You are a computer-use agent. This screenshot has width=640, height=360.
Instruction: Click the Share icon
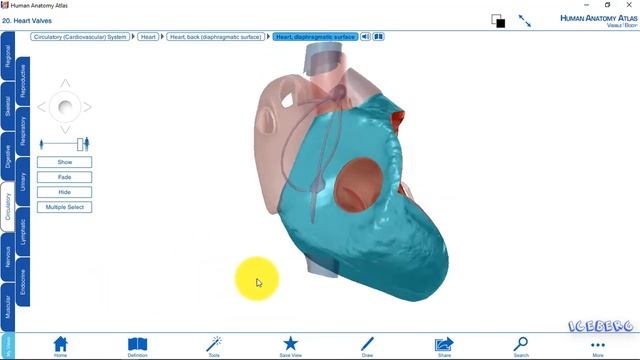click(444, 344)
